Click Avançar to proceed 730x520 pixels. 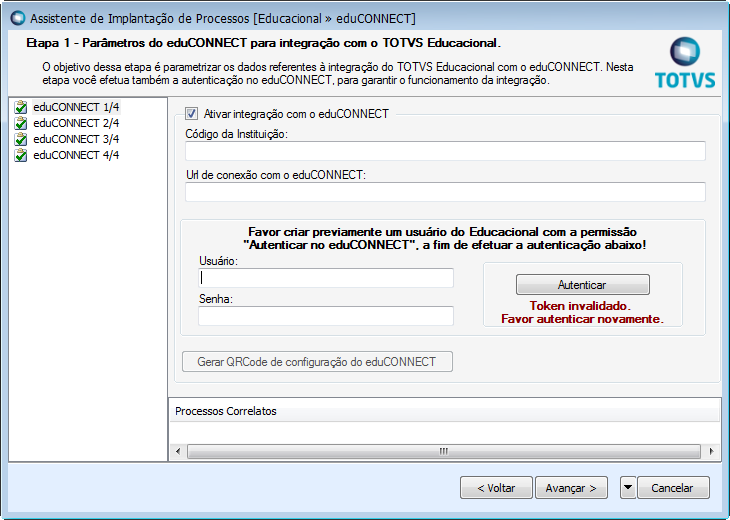[571, 488]
